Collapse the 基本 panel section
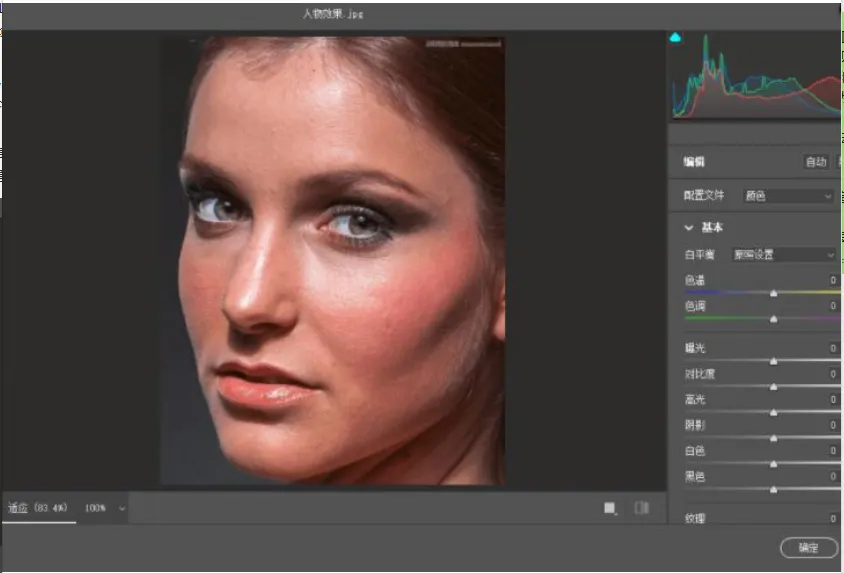Image resolution: width=844 pixels, height=573 pixels. pyautogui.click(x=688, y=228)
